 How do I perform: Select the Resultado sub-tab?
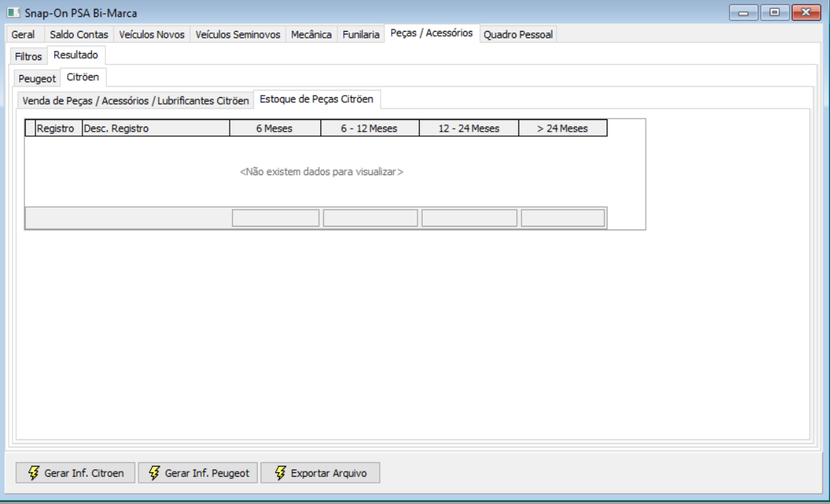click(x=76, y=55)
